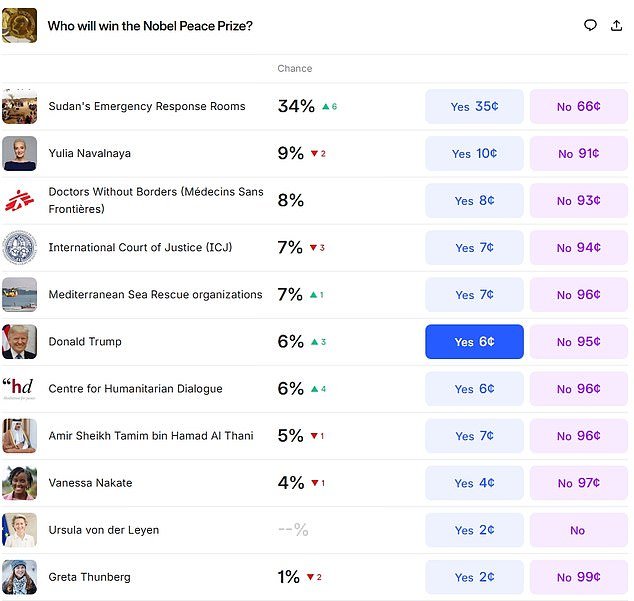This screenshot has width=634, height=601.
Task: Click Yes 7¢ for Mediterranean Sea Rescue organizations
Action: pyautogui.click(x=474, y=295)
